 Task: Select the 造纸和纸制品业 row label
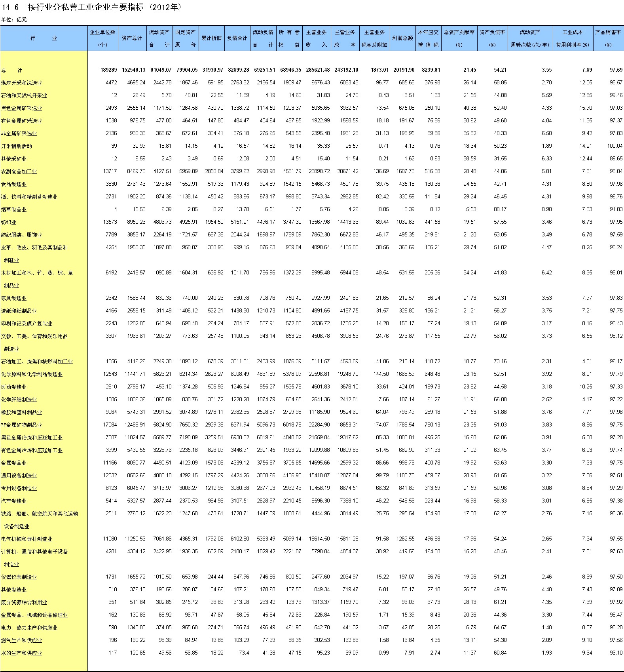pyautogui.click(x=19, y=311)
